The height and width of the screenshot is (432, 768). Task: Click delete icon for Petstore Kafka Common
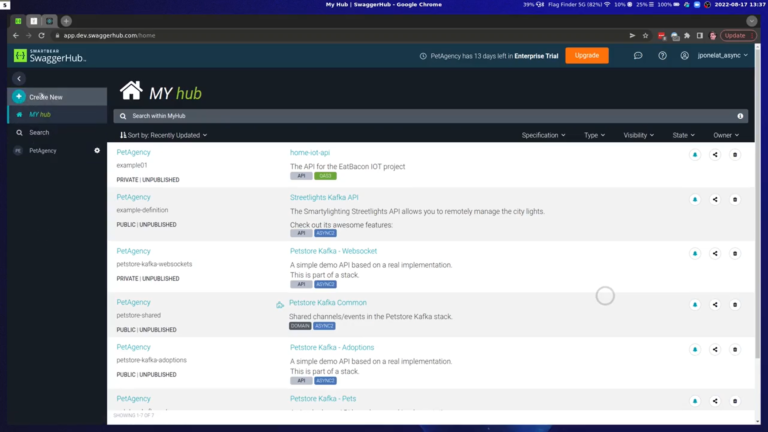pos(735,305)
